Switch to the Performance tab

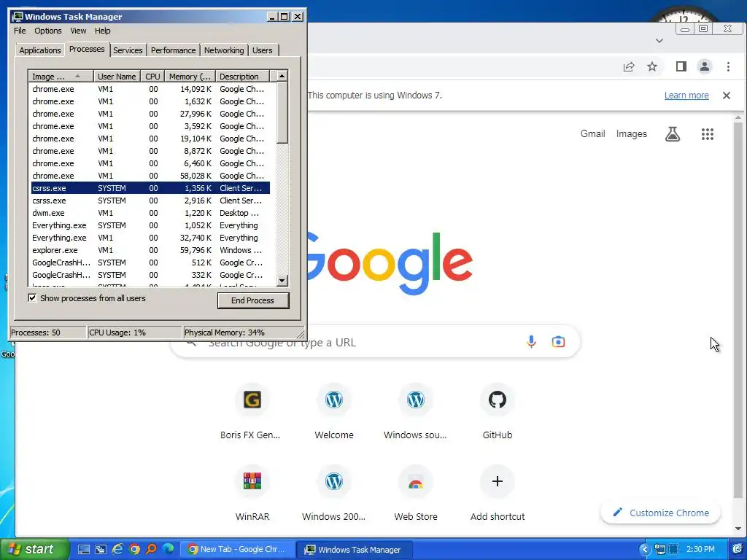click(173, 50)
